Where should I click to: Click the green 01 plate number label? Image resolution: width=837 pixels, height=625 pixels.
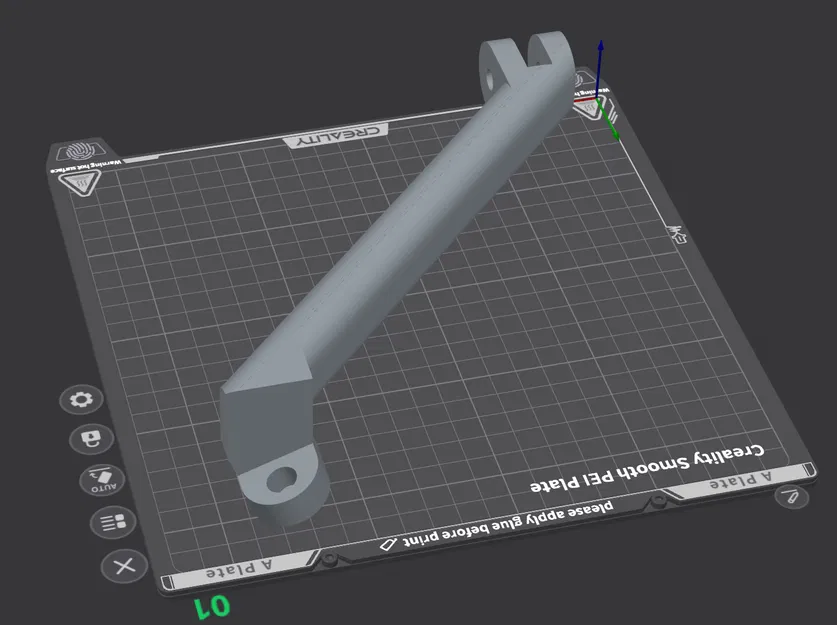click(212, 607)
